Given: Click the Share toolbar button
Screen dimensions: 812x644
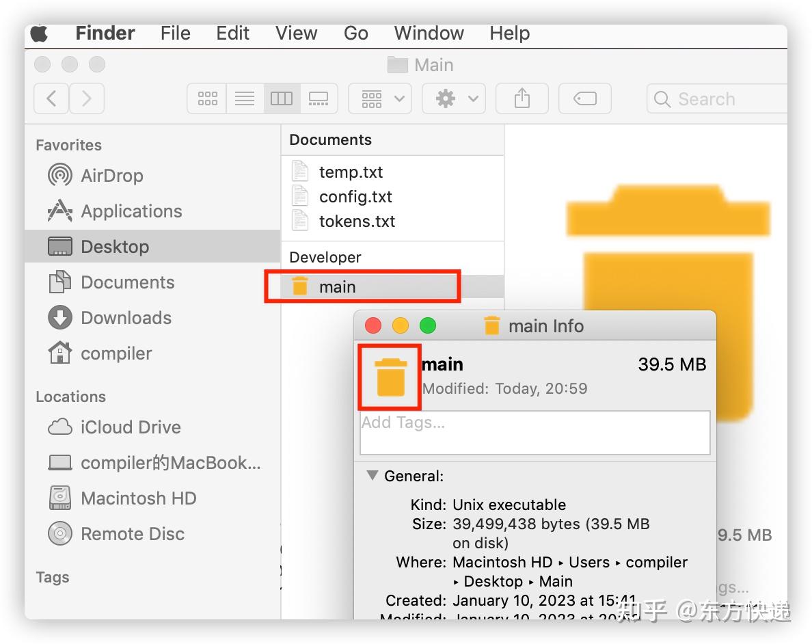Looking at the screenshot, I should click(522, 98).
